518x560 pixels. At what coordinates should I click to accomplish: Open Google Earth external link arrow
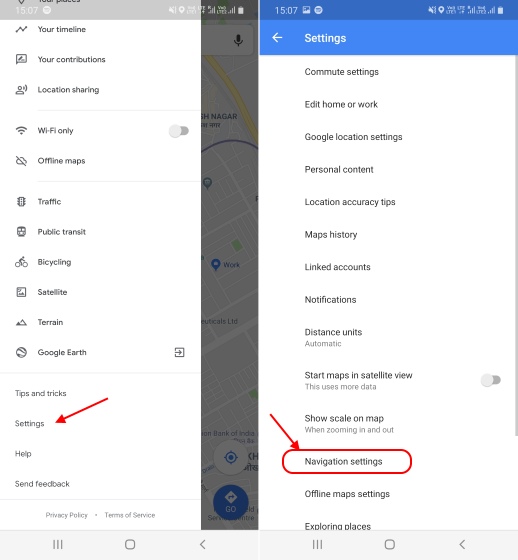179,352
